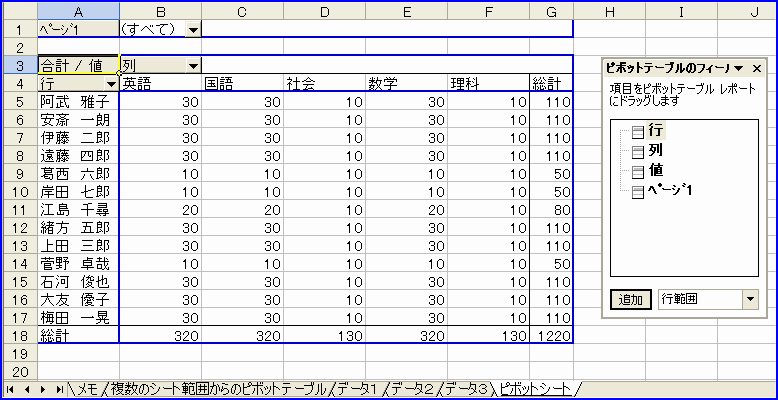Select the 行 field in field list
This screenshot has height=400, width=778.
655,131
